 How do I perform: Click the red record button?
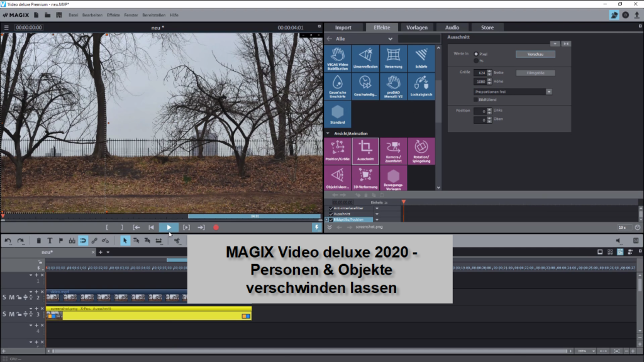coord(216,228)
